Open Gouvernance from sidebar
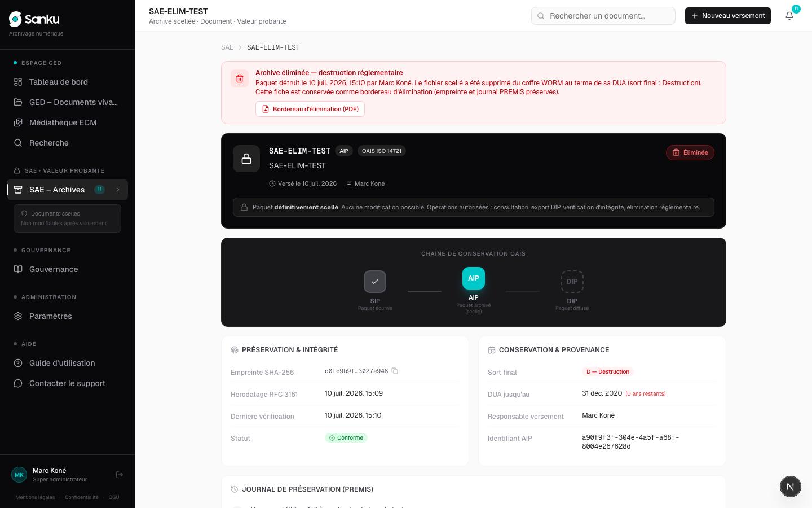The image size is (812, 508). 68,269
